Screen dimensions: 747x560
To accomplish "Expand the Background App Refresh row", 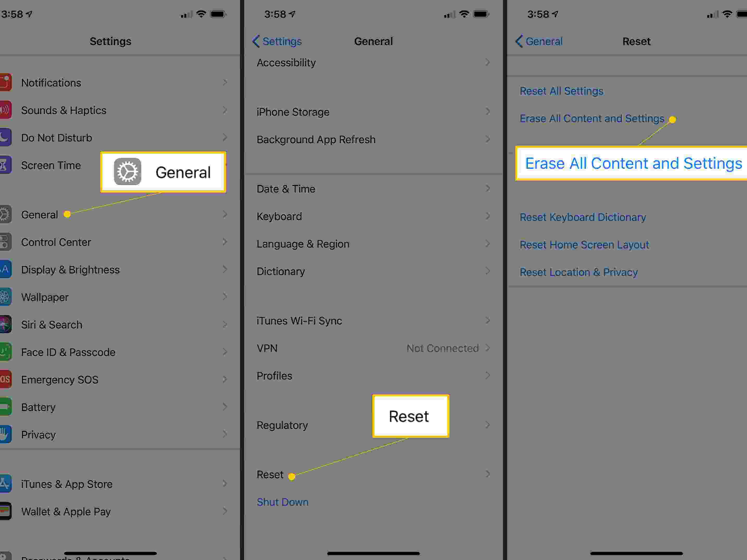I will coord(374,139).
